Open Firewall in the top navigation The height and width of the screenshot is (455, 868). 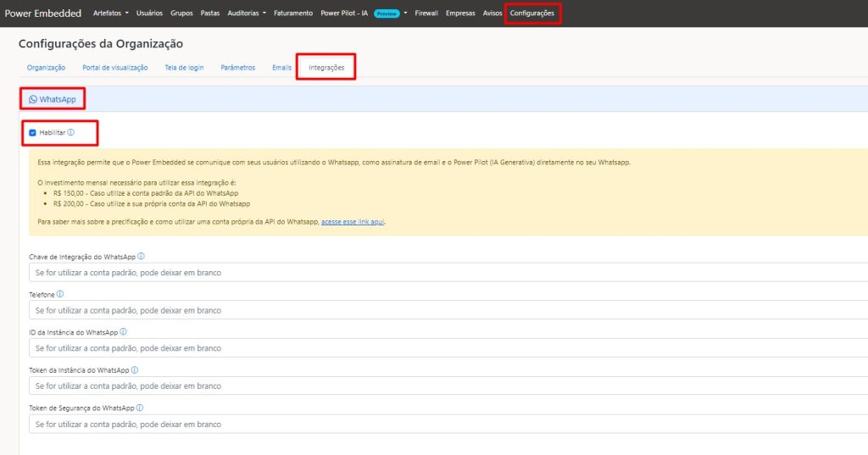tap(426, 14)
